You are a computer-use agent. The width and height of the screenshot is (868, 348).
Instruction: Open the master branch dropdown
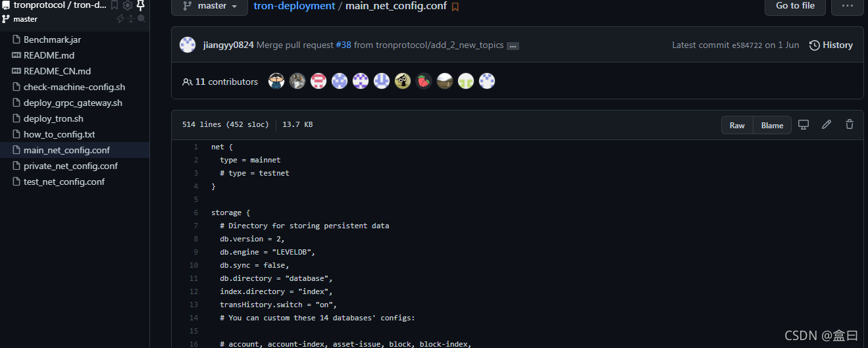click(x=209, y=6)
